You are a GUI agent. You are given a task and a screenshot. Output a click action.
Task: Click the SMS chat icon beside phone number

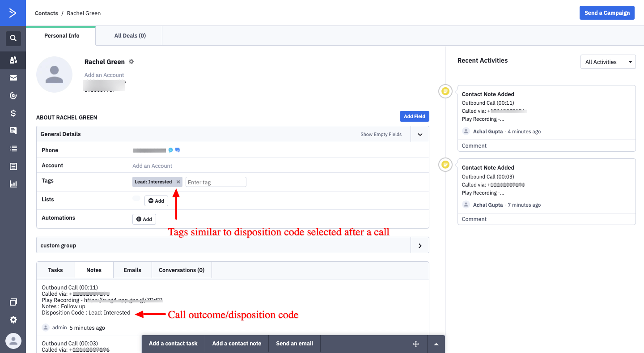(x=178, y=150)
